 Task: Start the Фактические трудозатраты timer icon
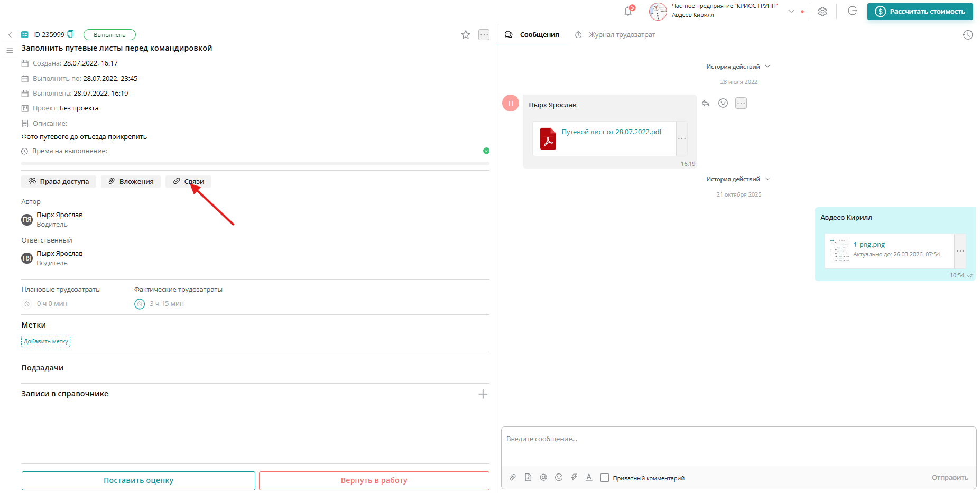[140, 304]
